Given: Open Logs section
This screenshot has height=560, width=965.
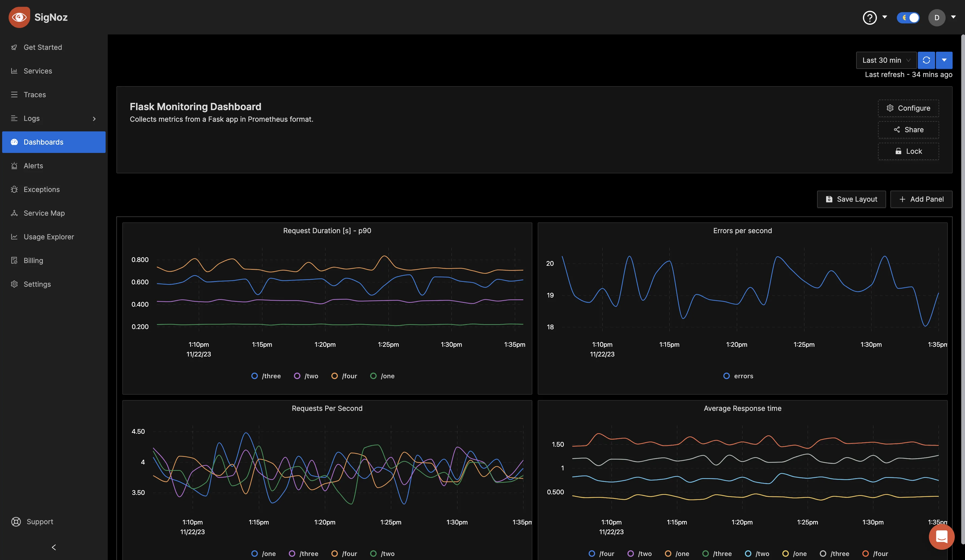Looking at the screenshot, I should coord(54,118).
